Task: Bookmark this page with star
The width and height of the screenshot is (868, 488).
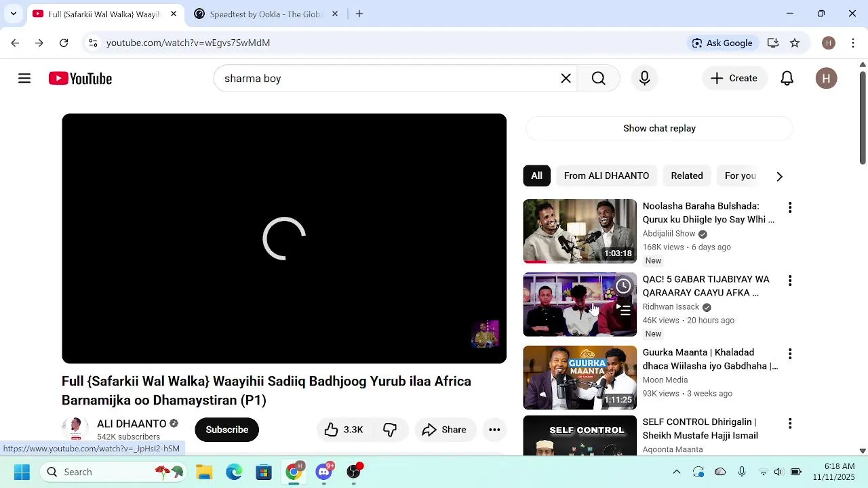Action: point(795,43)
